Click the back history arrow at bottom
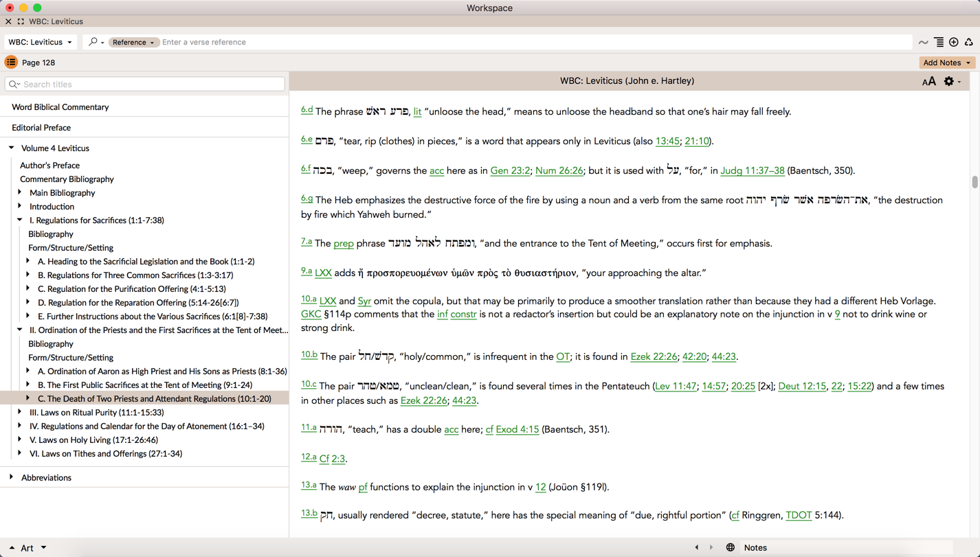Image resolution: width=980 pixels, height=557 pixels. pos(696,547)
